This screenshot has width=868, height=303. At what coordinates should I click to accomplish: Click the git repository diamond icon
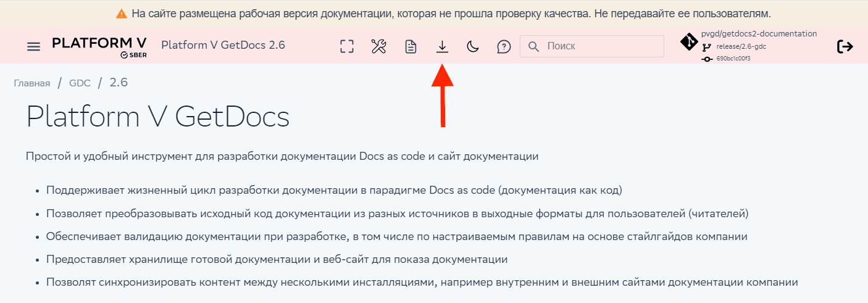click(x=689, y=42)
